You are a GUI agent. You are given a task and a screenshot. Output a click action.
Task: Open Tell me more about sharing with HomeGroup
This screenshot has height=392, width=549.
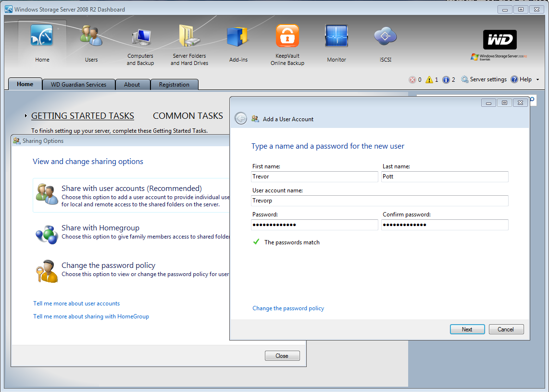91,316
